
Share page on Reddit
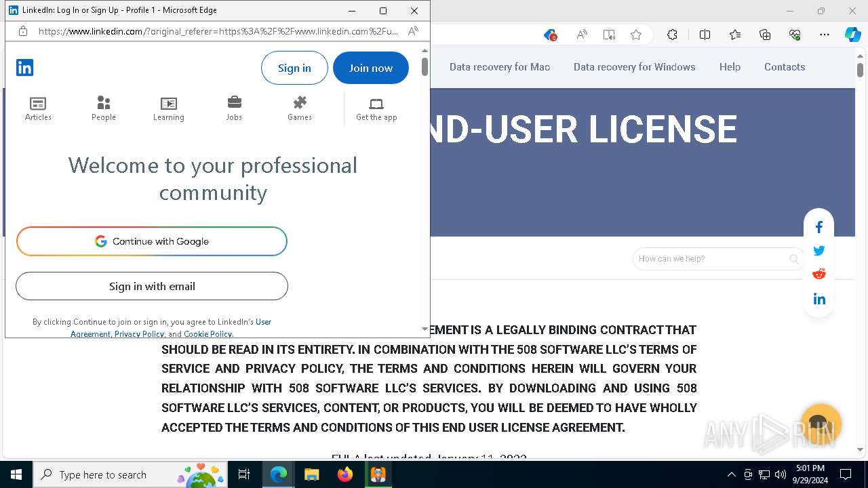(x=819, y=274)
